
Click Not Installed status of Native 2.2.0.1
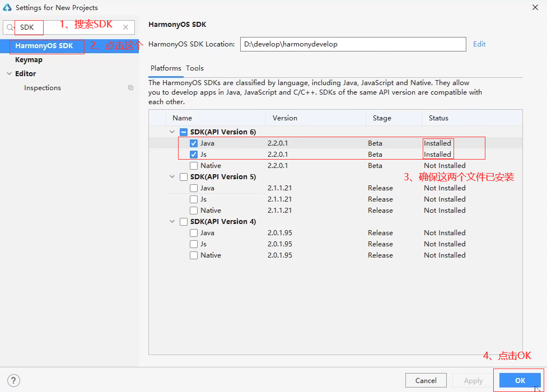445,165
